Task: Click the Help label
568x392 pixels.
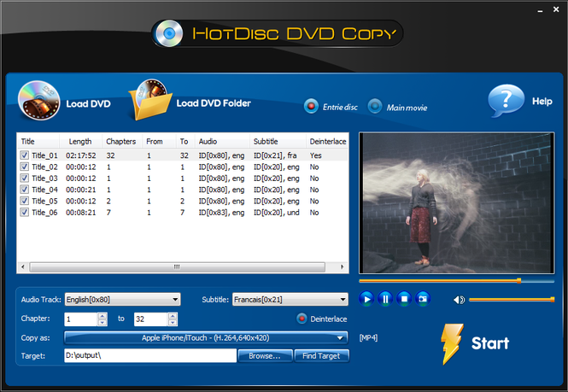Action: tap(542, 101)
